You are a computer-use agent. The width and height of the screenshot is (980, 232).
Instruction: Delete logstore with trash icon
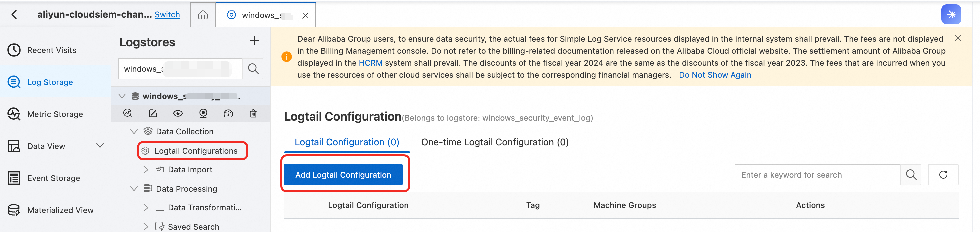pyautogui.click(x=253, y=113)
